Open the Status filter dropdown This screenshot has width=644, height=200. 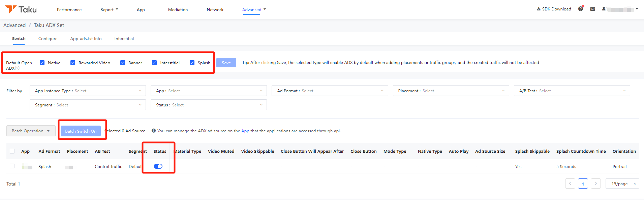coord(209,105)
